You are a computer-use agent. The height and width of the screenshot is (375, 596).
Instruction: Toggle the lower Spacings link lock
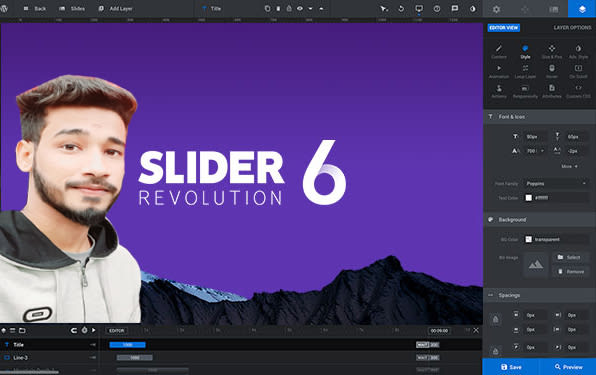pyautogui.click(x=495, y=351)
